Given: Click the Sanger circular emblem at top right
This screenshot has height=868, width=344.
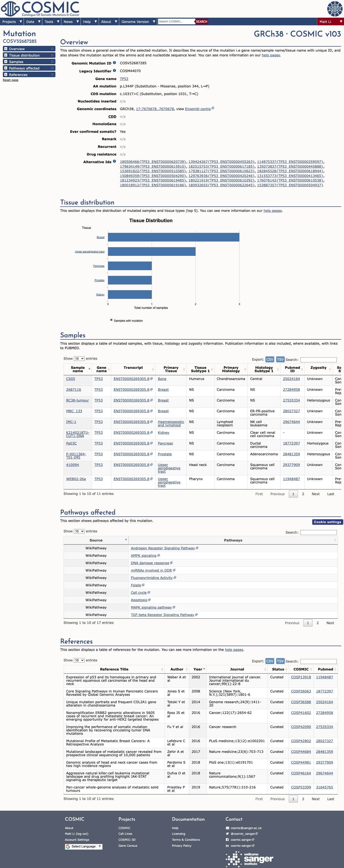Looking at the screenshot, I should pos(335,8).
